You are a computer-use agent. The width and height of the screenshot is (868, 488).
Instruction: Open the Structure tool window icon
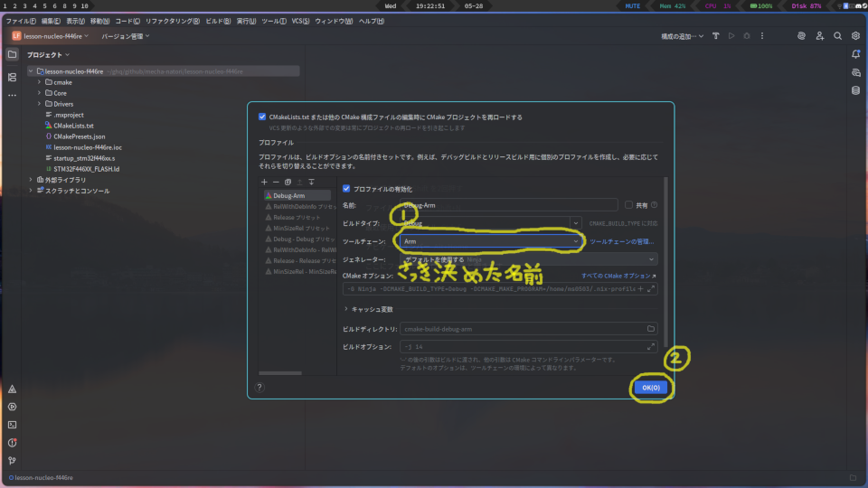tap(12, 77)
